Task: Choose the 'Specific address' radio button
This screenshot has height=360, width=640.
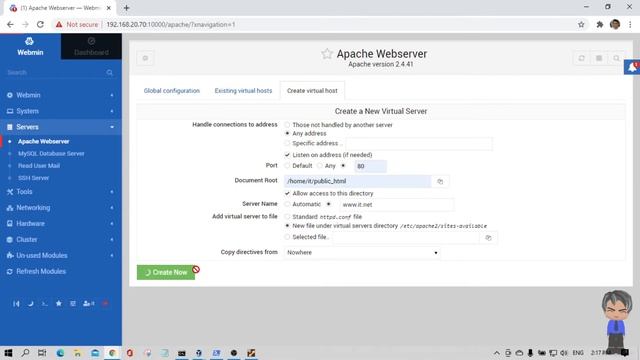Action: click(x=287, y=143)
